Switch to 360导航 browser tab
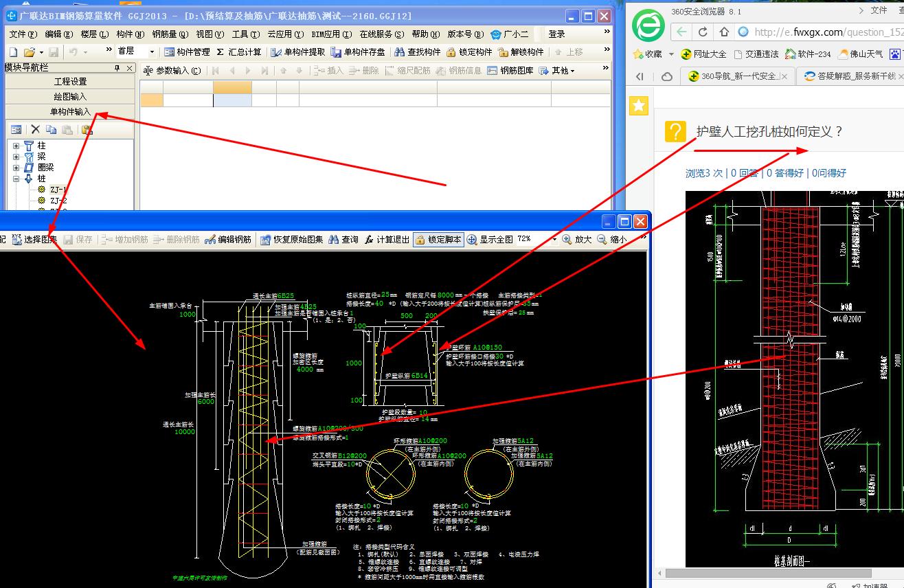This screenshot has width=904, height=588. point(737,76)
